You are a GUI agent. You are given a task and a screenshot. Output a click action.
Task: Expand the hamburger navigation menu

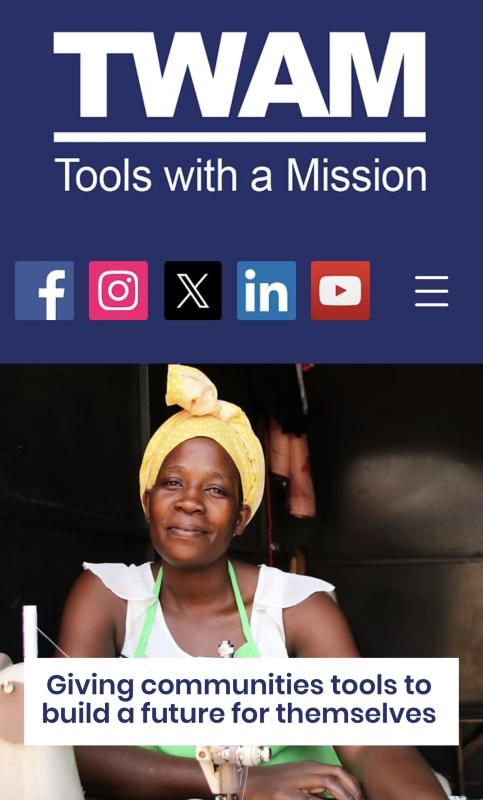click(x=431, y=291)
